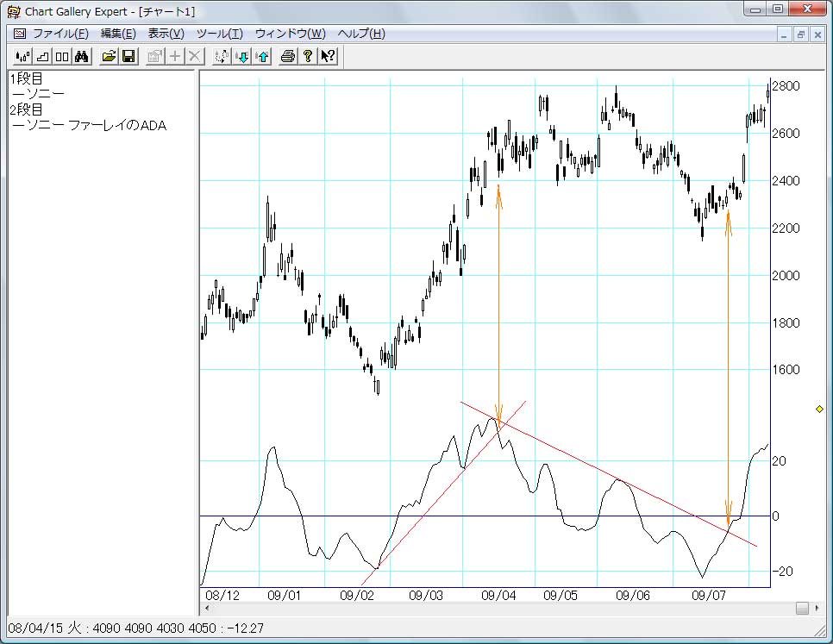Click the left arrow of the horizontal scrollbar
The height and width of the screenshot is (644, 833).
[207, 608]
